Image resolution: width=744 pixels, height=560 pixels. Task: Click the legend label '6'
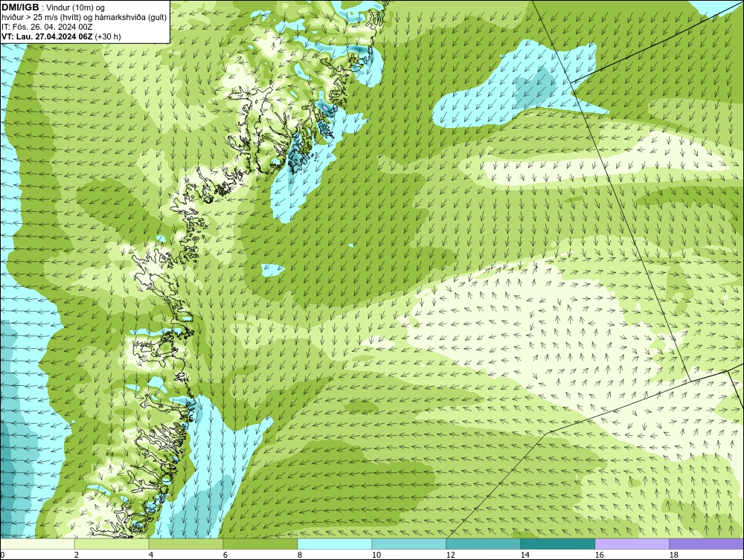[225, 555]
